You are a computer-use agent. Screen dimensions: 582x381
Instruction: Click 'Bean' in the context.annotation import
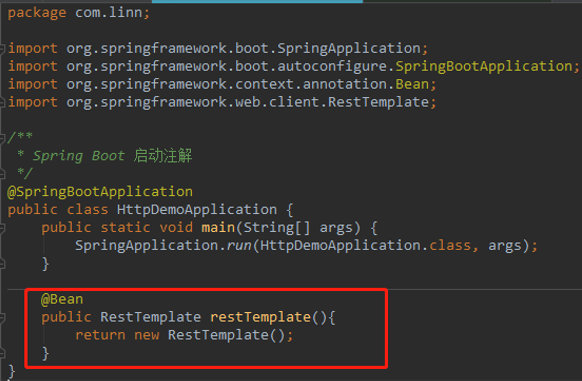(x=412, y=84)
